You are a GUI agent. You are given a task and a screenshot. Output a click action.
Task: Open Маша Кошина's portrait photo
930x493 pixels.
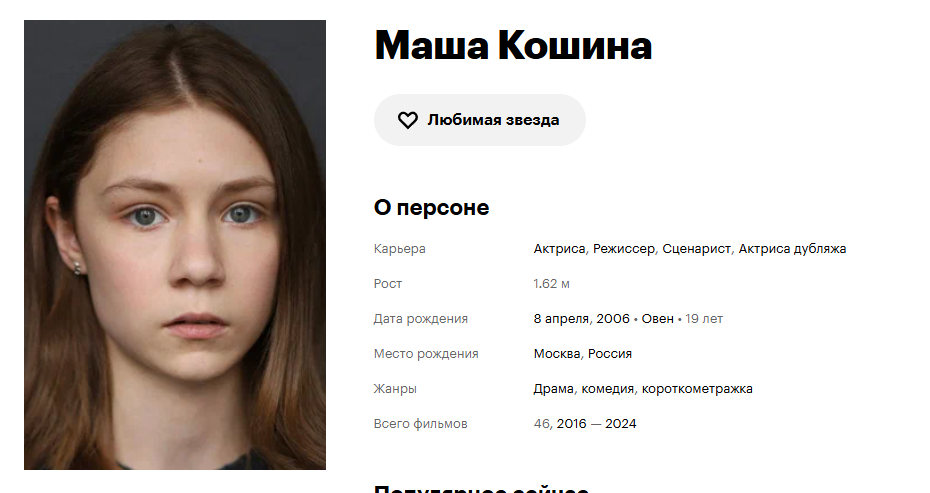175,245
